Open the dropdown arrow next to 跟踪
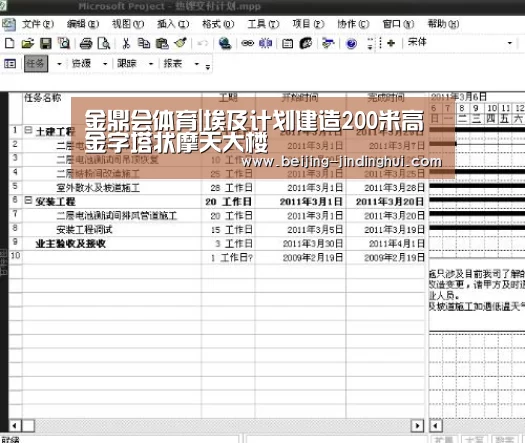The height and width of the screenshot is (443, 525). coord(151,63)
